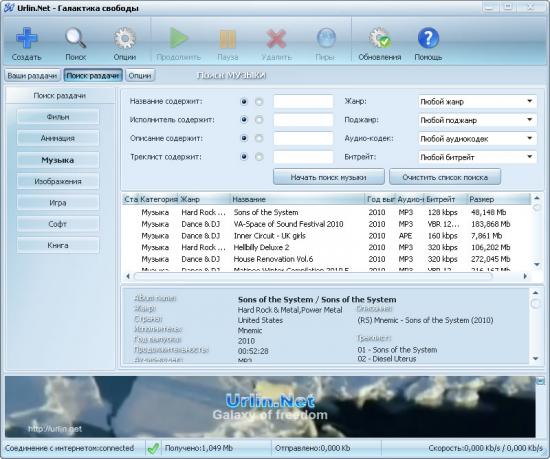Open Помощь question mark icon
The height and width of the screenshot is (459, 550).
[428, 38]
